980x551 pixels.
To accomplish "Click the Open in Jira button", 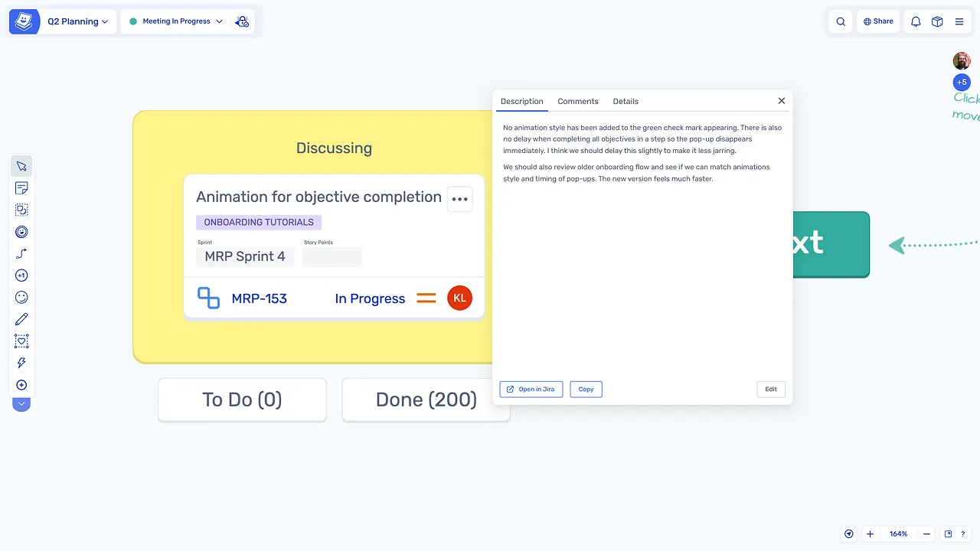I will [531, 390].
